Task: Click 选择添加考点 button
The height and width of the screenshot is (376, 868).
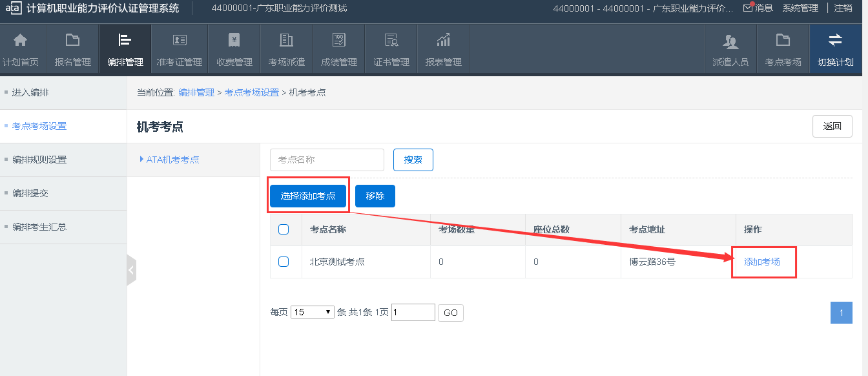Action: tap(308, 196)
